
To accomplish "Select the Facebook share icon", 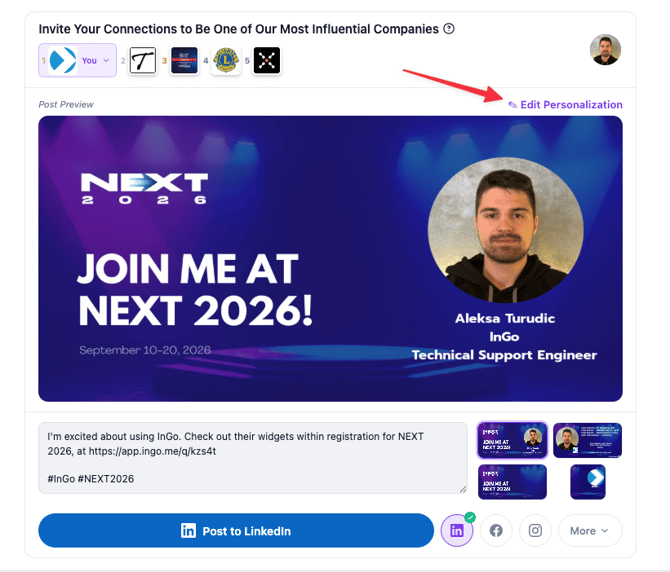I will point(496,531).
